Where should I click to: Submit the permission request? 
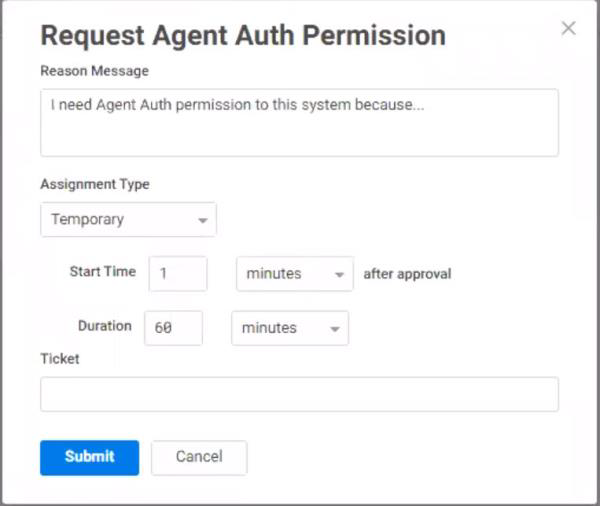pyautogui.click(x=89, y=457)
